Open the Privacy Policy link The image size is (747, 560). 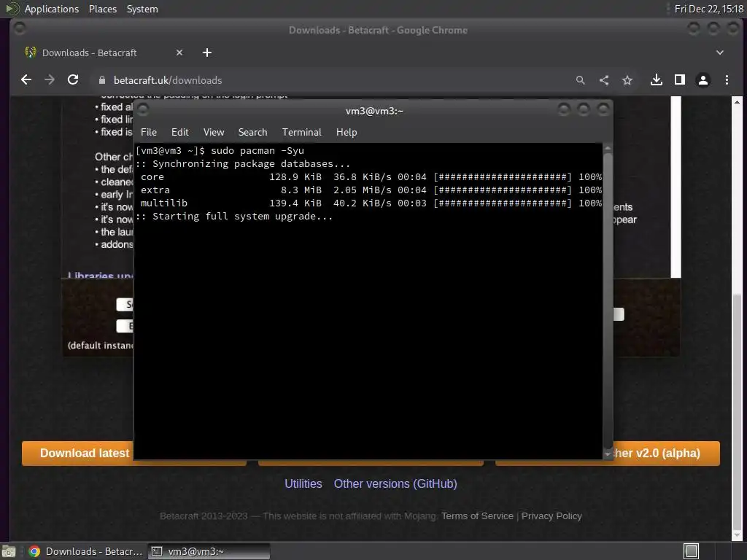(551, 516)
